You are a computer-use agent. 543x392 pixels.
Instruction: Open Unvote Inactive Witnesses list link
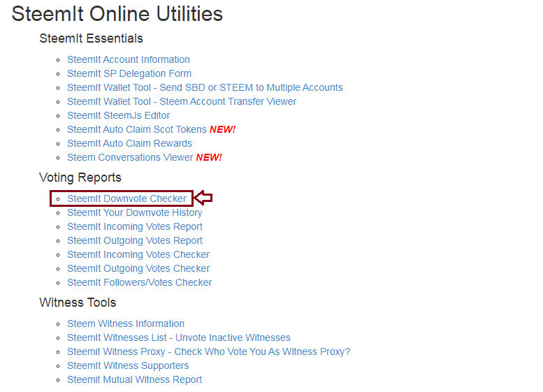pos(179,337)
